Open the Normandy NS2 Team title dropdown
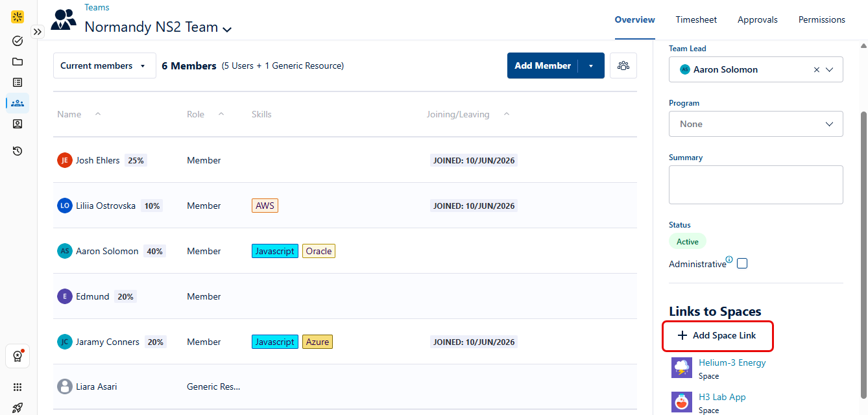The width and height of the screenshot is (868, 415). [227, 29]
